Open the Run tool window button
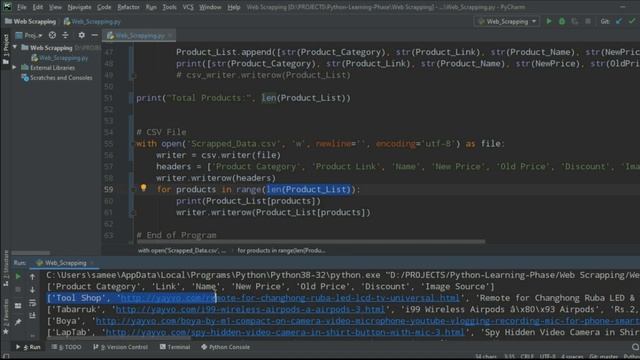The height and width of the screenshot is (360, 640). 29,347
